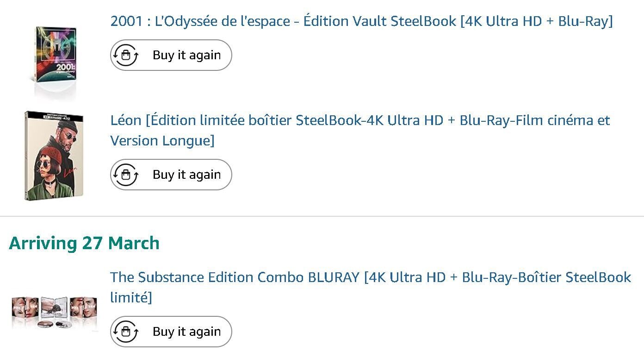Open the 2001 : L'Odyssée de l'espace link
The image size is (644, 358).
click(361, 21)
